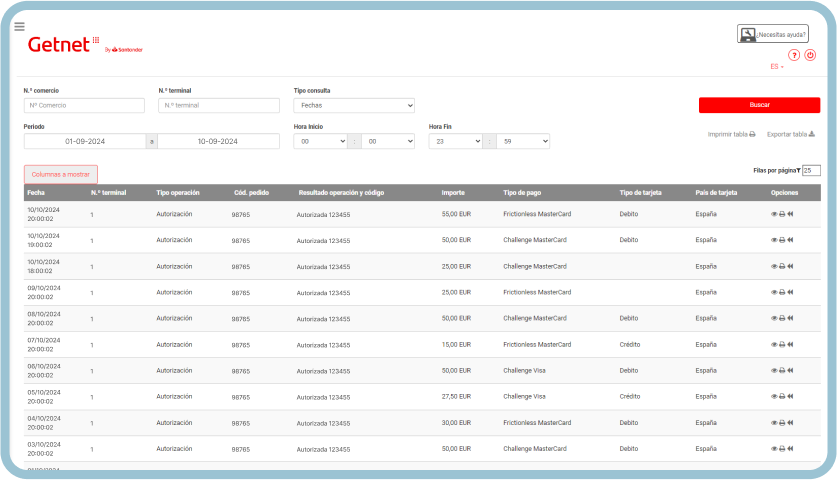837x480 pixels.
Task: Click the N.º comercio input field
Action: coord(84,105)
